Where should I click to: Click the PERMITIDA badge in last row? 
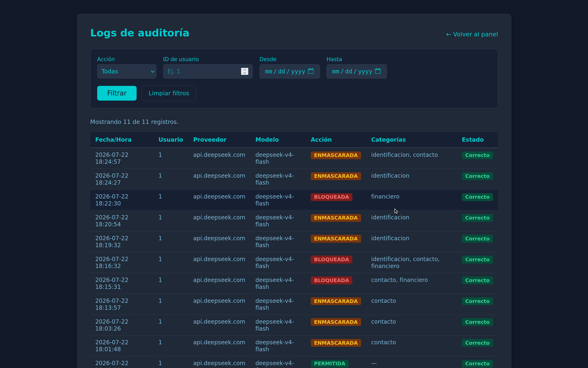(x=330, y=364)
